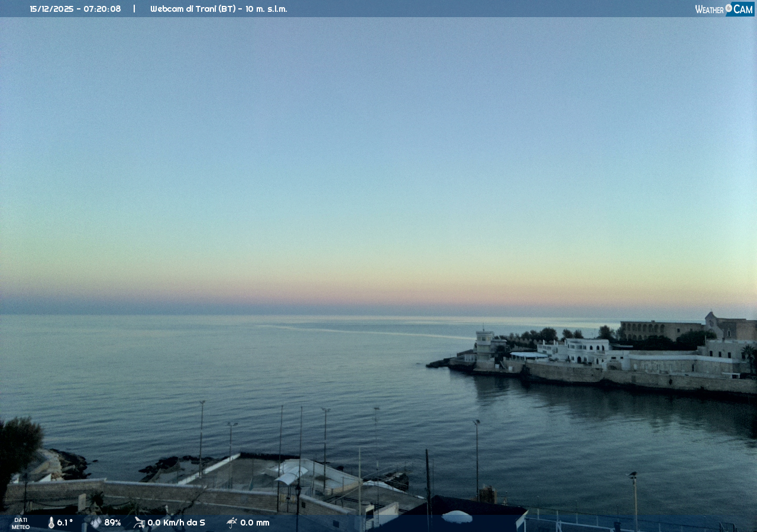Click the vertical divider in the top bar
757x532 pixels.
134,9
